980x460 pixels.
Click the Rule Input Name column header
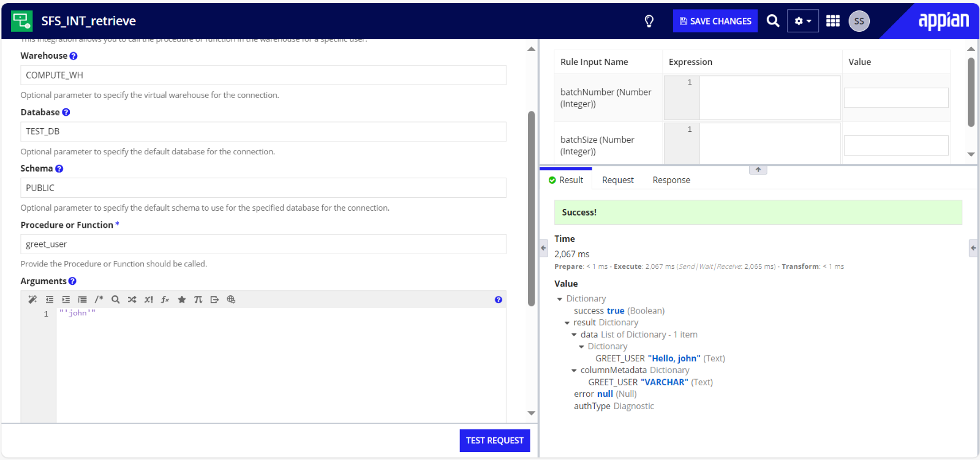594,62
